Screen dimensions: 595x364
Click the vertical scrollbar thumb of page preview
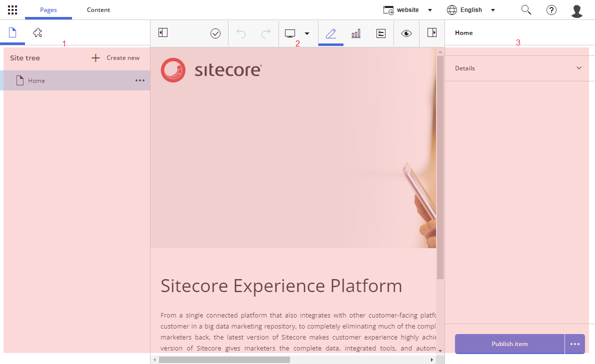coord(440,167)
